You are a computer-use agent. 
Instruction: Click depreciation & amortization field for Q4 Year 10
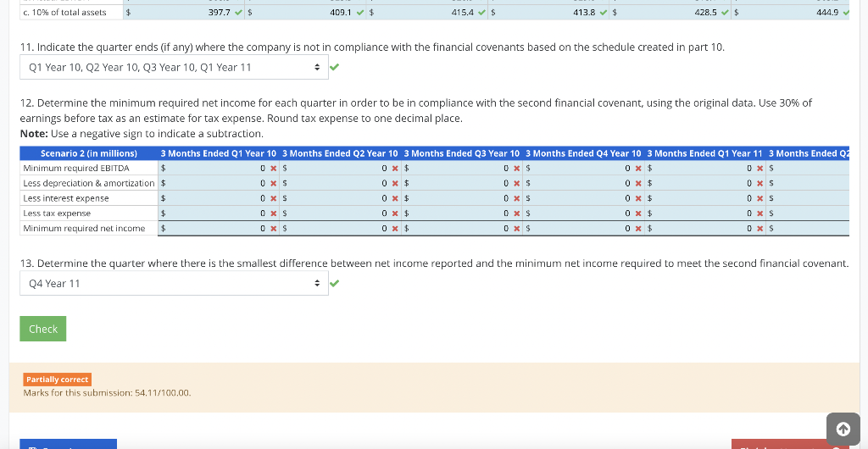[x=582, y=183]
